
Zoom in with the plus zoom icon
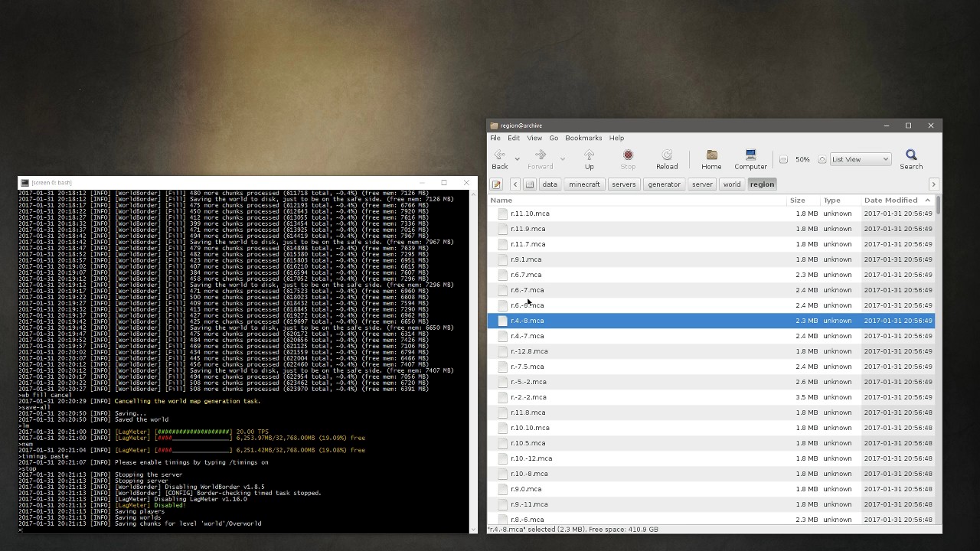822,159
